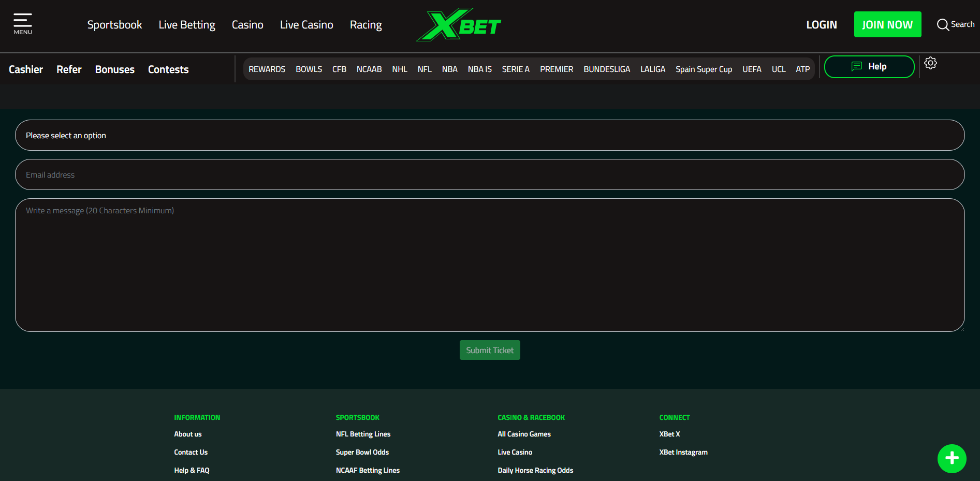Open the Casino section

pyautogui.click(x=247, y=25)
